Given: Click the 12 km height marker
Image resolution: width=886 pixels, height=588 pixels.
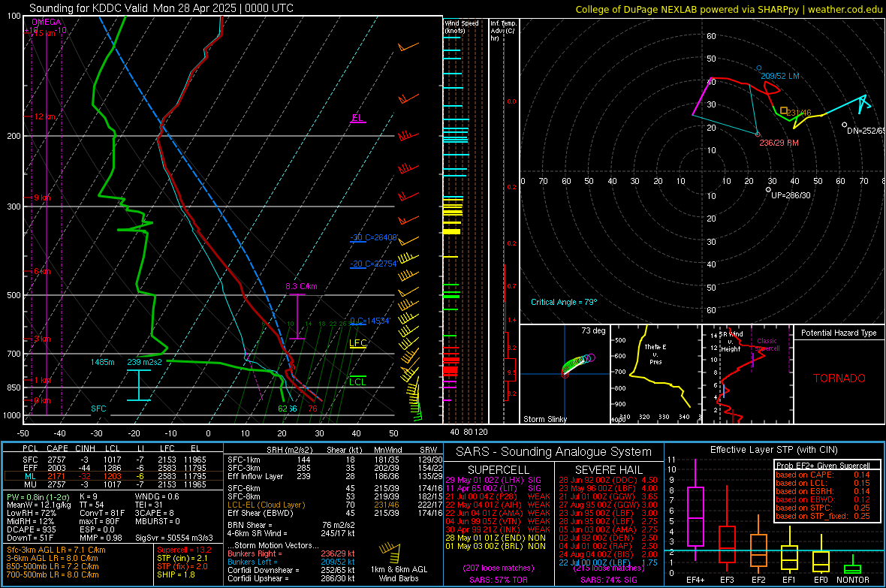Looking at the screenshot, I should coord(45,116).
